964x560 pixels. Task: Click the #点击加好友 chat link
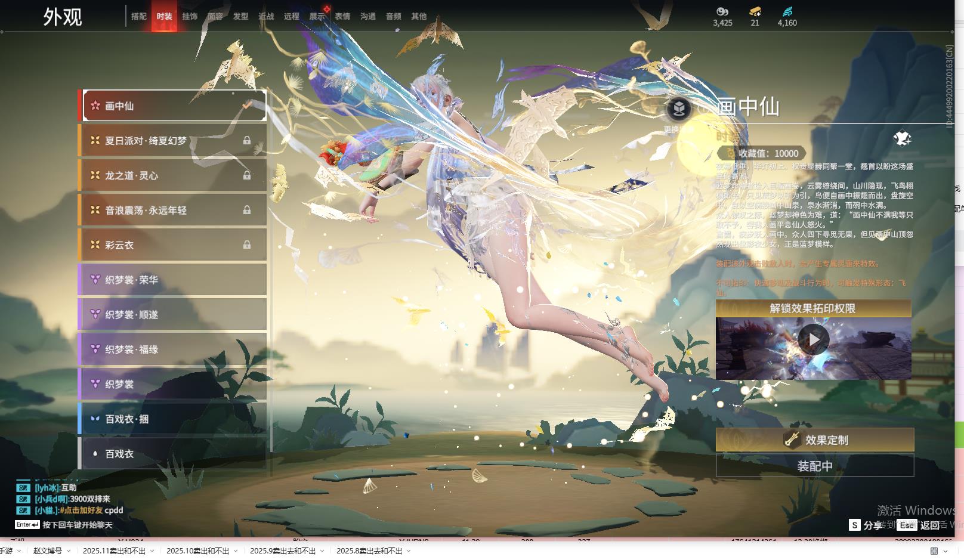click(x=81, y=511)
